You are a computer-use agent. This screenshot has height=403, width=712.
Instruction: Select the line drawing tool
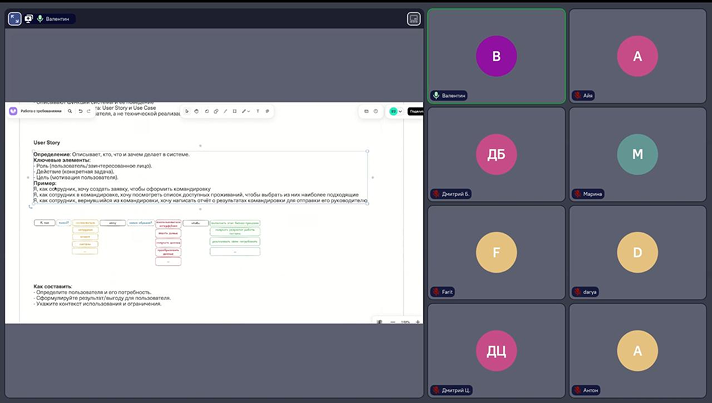tap(225, 111)
